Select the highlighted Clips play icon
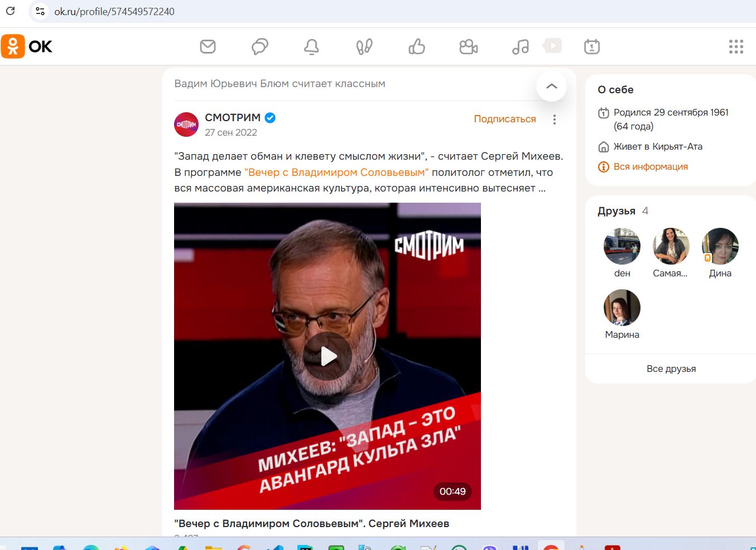Viewport: 756px width, 550px height. pyautogui.click(x=552, y=46)
